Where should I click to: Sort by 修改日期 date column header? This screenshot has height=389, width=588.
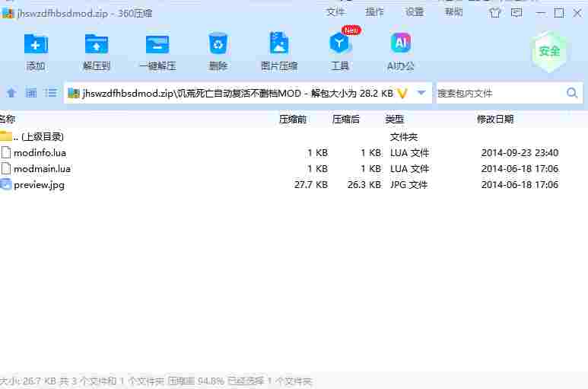coord(495,120)
